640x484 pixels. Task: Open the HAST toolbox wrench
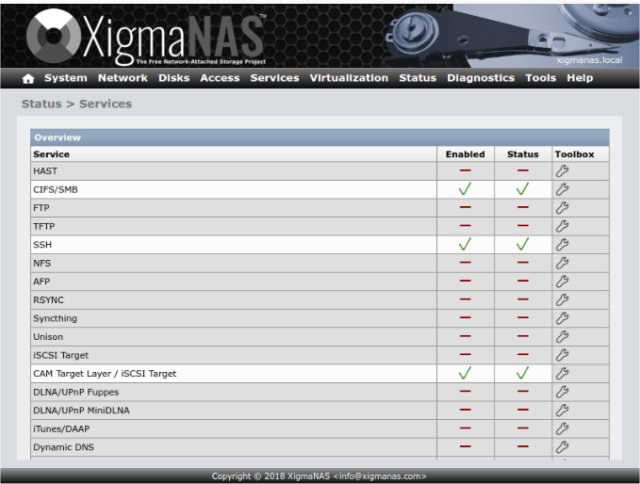pos(562,171)
